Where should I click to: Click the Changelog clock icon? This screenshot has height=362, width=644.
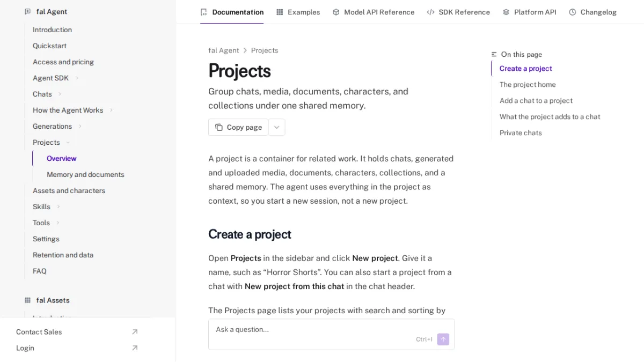(573, 12)
